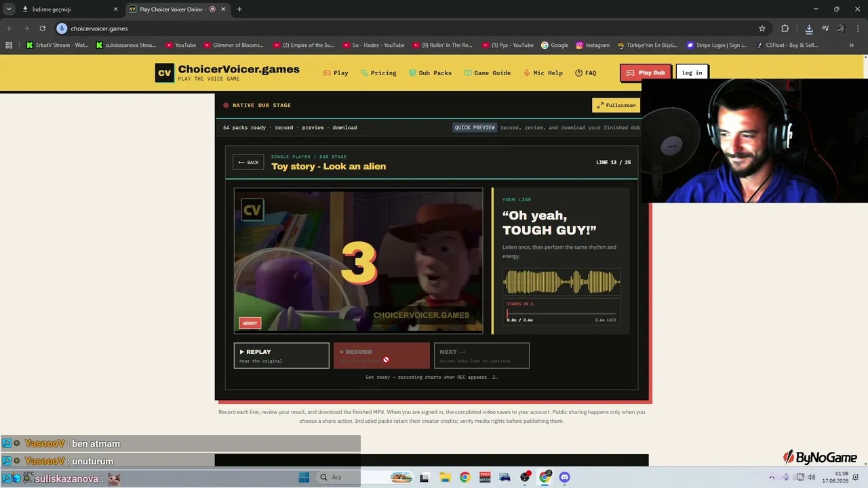
Task: Click the "LINE 13 / 25" counter
Action: (x=613, y=163)
